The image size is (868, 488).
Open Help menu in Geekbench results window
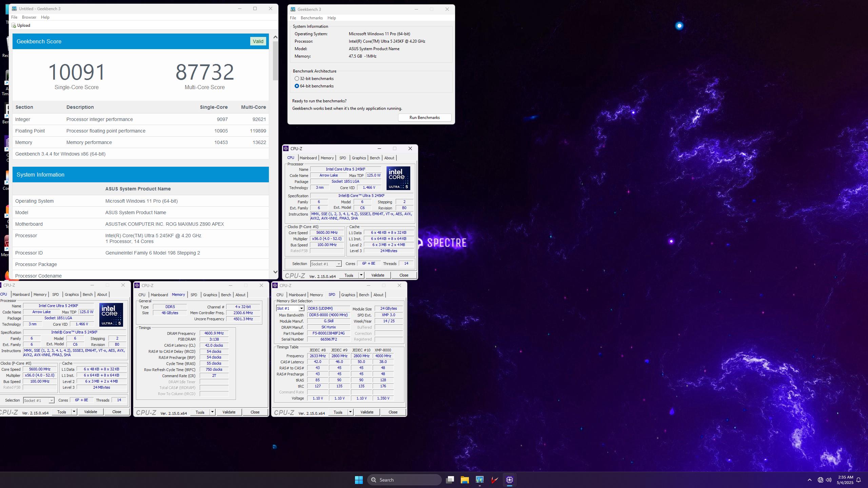click(45, 17)
